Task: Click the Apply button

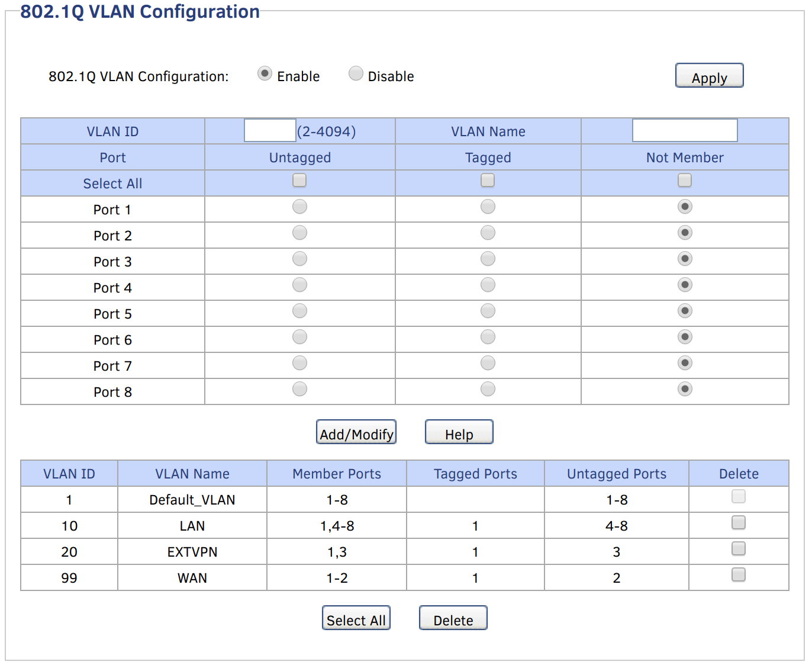Action: [x=709, y=76]
